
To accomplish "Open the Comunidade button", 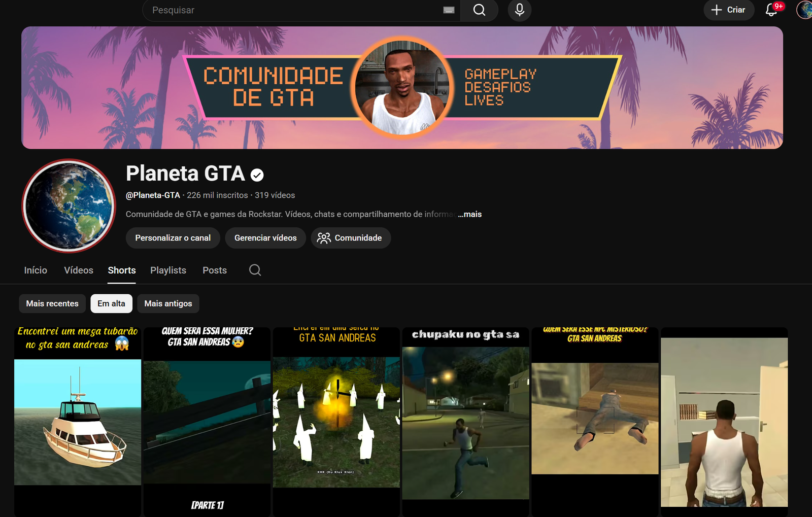I will tap(350, 238).
